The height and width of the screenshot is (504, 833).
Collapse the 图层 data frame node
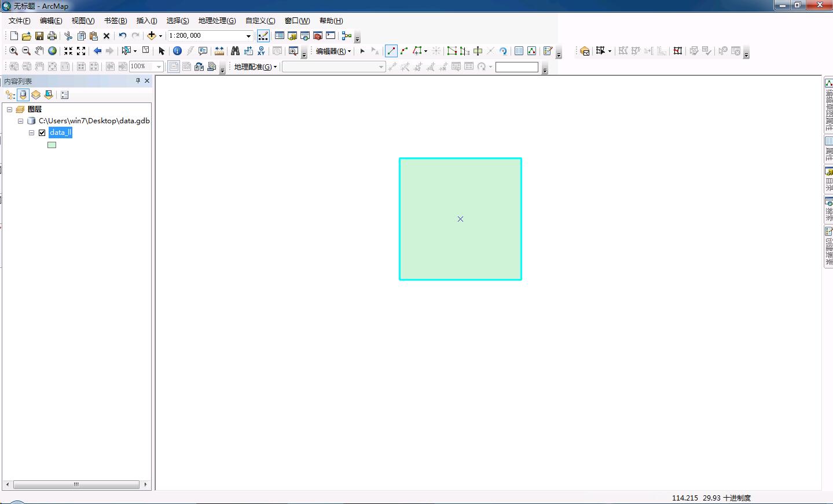[x=10, y=109]
